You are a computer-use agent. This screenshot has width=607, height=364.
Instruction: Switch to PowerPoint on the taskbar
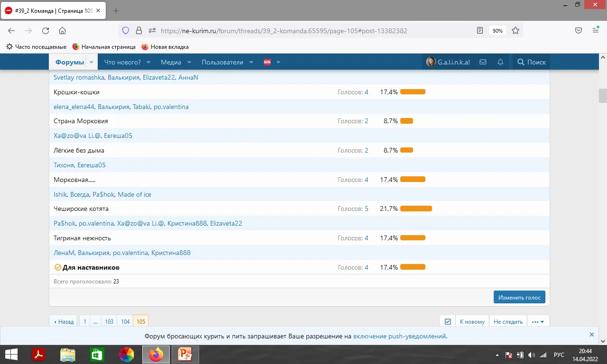(184, 355)
